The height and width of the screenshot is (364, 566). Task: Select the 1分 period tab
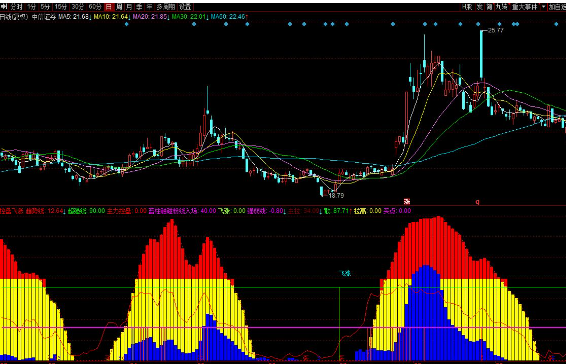click(32, 7)
